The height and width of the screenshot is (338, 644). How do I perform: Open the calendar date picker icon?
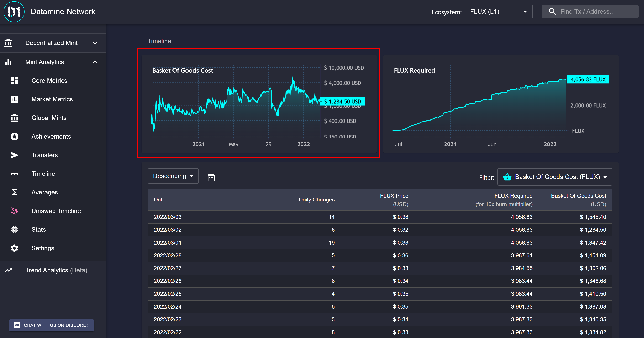[211, 177]
